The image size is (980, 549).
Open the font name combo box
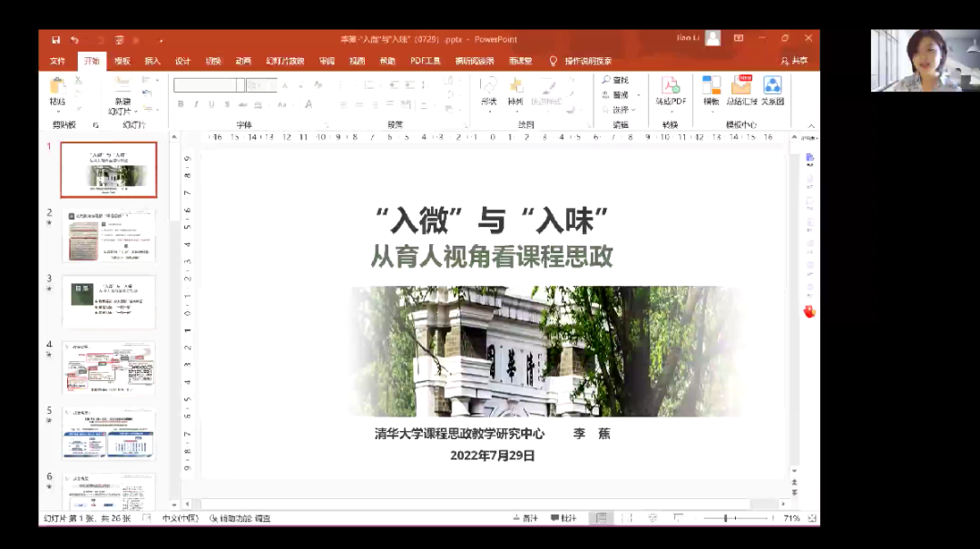pyautogui.click(x=209, y=85)
